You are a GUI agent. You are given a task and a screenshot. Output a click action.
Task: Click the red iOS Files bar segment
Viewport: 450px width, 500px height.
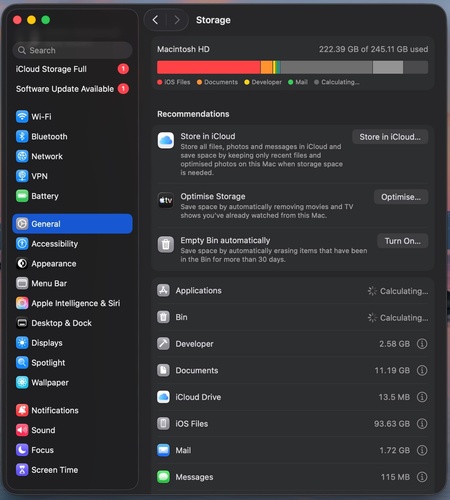[x=209, y=67]
